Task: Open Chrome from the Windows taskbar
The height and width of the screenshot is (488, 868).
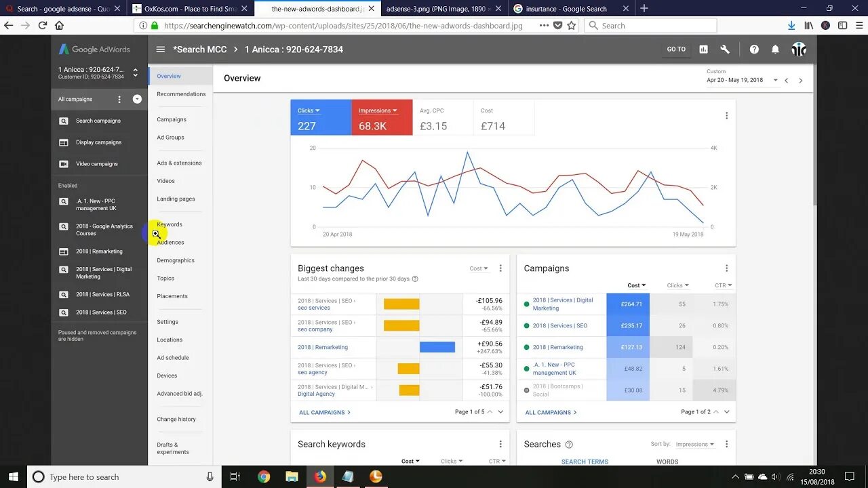Action: click(263, 476)
